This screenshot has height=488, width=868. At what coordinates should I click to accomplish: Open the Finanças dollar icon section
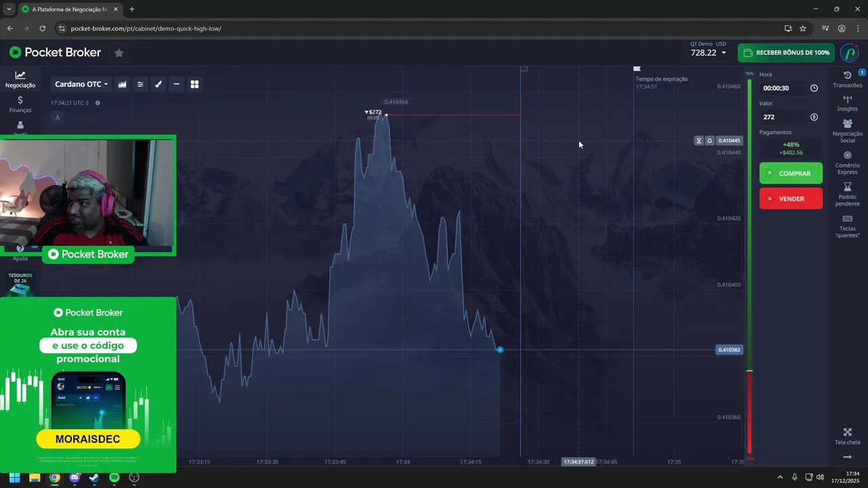20,104
